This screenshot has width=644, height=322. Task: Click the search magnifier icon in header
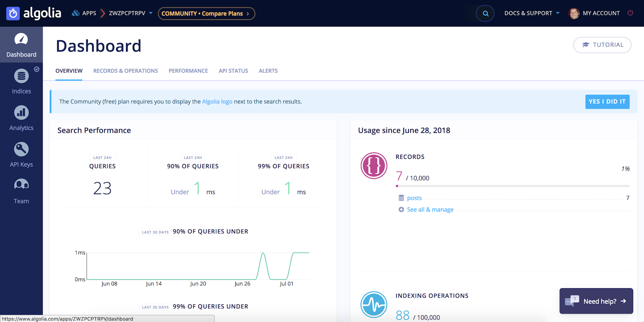click(x=485, y=14)
